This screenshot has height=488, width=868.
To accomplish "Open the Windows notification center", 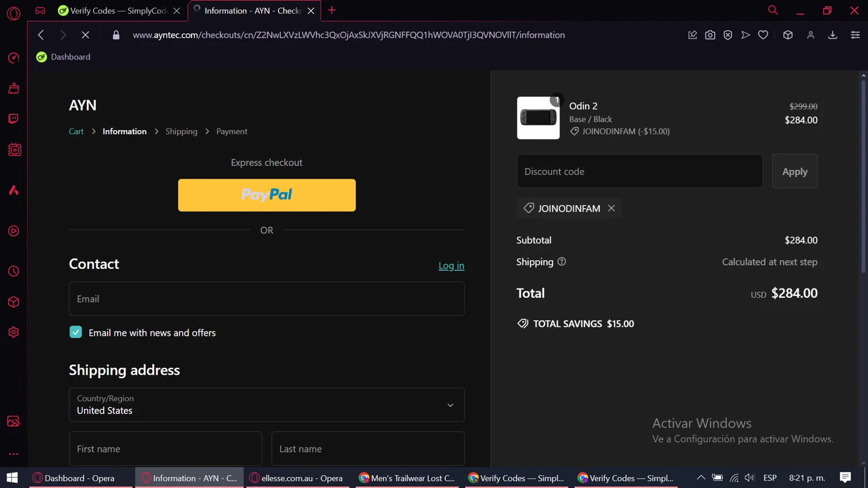I will 845,478.
